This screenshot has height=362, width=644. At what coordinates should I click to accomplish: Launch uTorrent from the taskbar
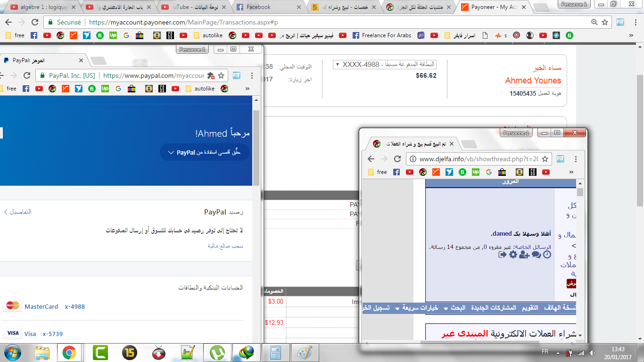pos(217,353)
